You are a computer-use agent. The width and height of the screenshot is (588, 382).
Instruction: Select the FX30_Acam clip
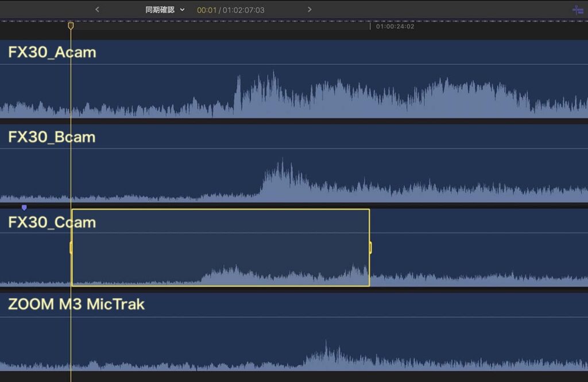coord(294,79)
